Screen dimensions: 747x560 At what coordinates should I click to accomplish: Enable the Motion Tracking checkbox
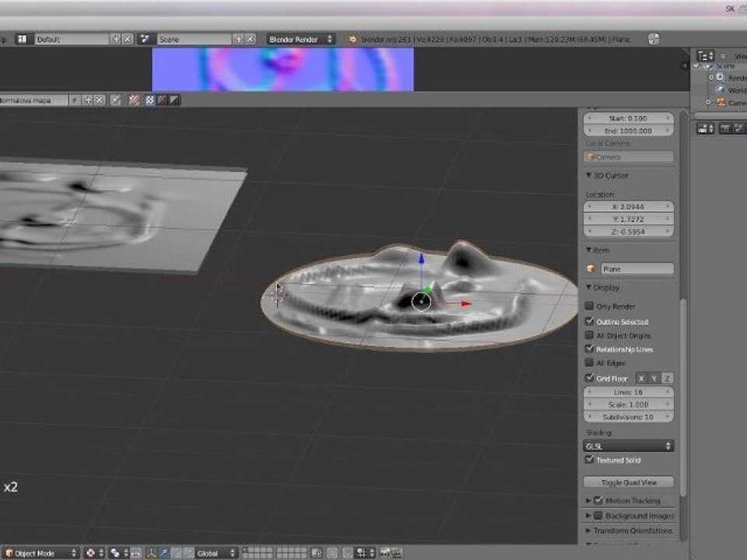point(598,500)
